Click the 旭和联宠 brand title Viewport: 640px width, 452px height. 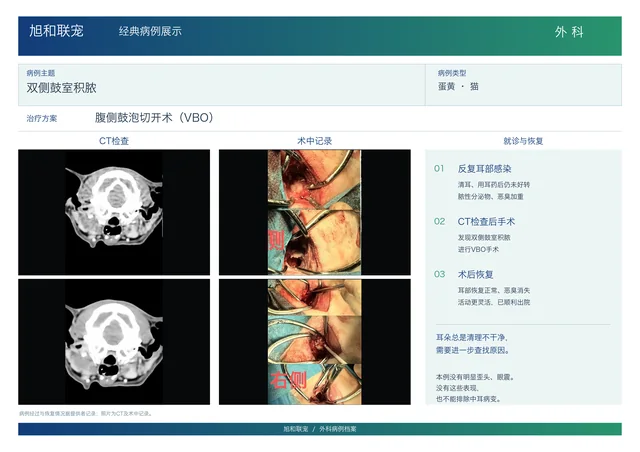[x=56, y=31]
